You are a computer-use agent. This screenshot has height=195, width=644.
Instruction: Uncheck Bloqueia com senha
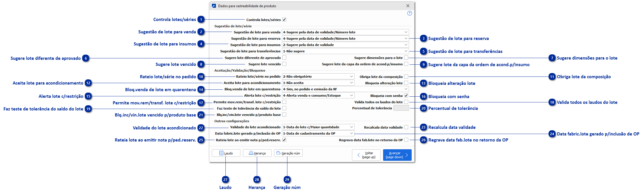[406, 95]
